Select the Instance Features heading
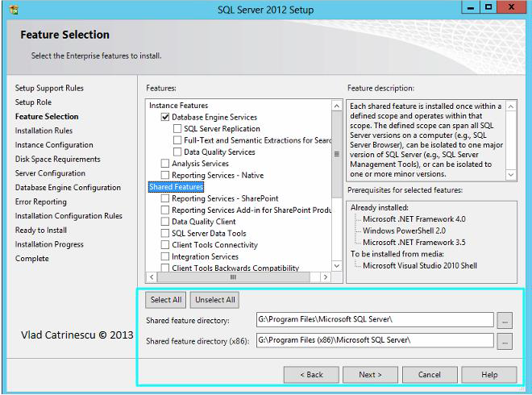 [178, 106]
